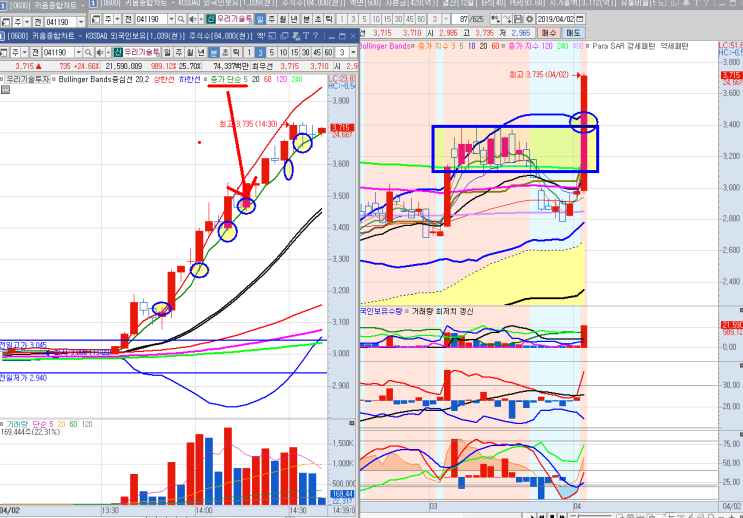Select the 틱 (tick) chart type in the front window

coord(236,52)
